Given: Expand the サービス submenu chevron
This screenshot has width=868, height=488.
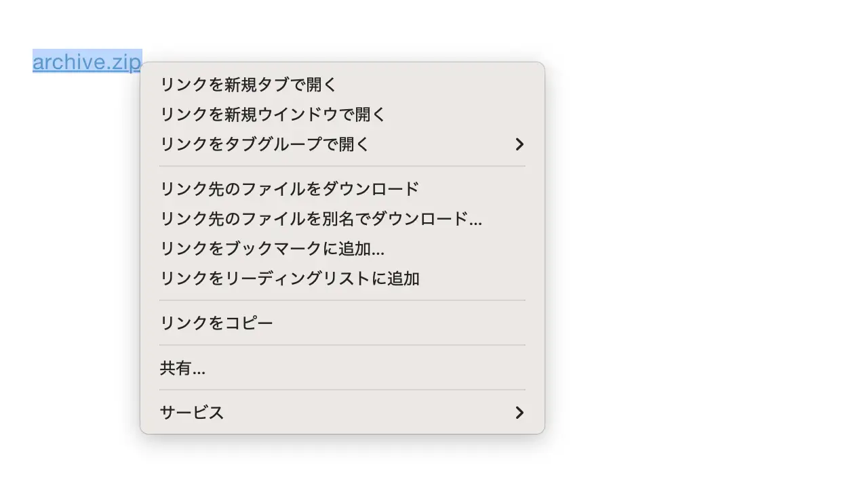Looking at the screenshot, I should click(519, 413).
